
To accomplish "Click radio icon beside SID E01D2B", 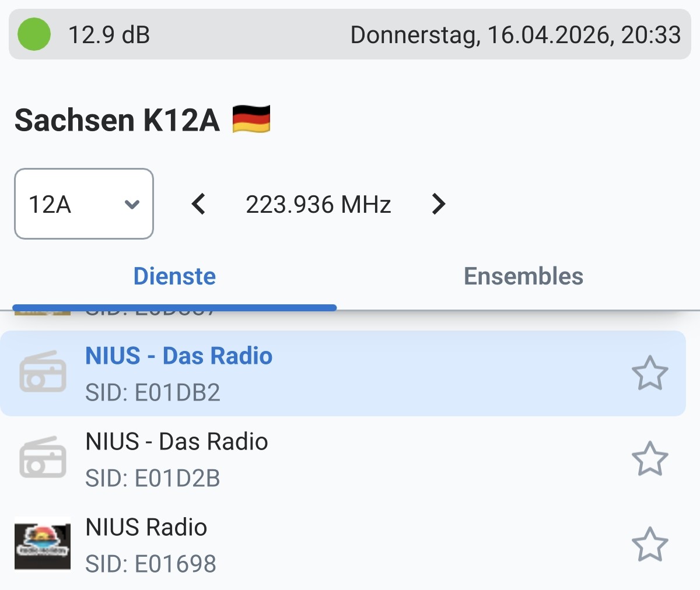I will click(43, 458).
